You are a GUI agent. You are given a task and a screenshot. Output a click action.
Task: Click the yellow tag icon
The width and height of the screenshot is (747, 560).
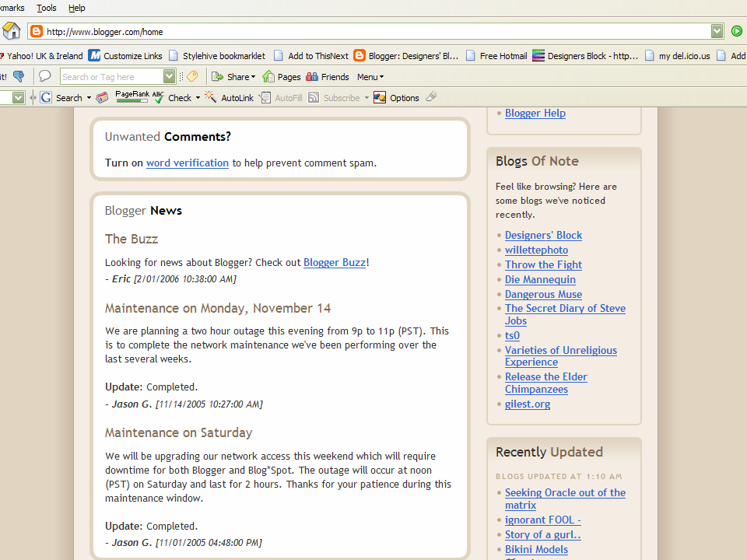tap(192, 76)
